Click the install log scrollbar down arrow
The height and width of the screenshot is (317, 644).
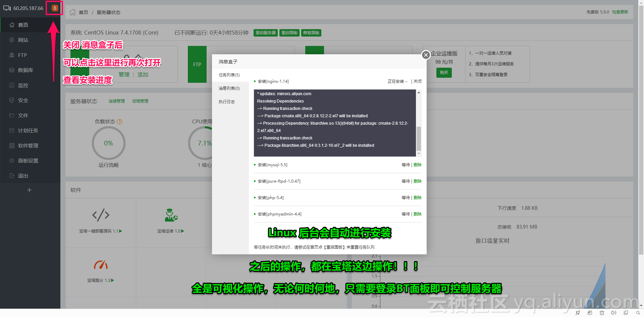[419, 153]
